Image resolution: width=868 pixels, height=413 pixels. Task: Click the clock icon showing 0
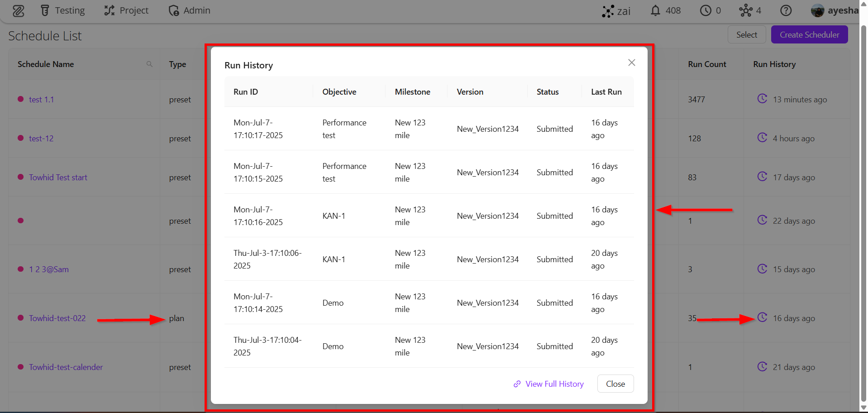click(706, 10)
